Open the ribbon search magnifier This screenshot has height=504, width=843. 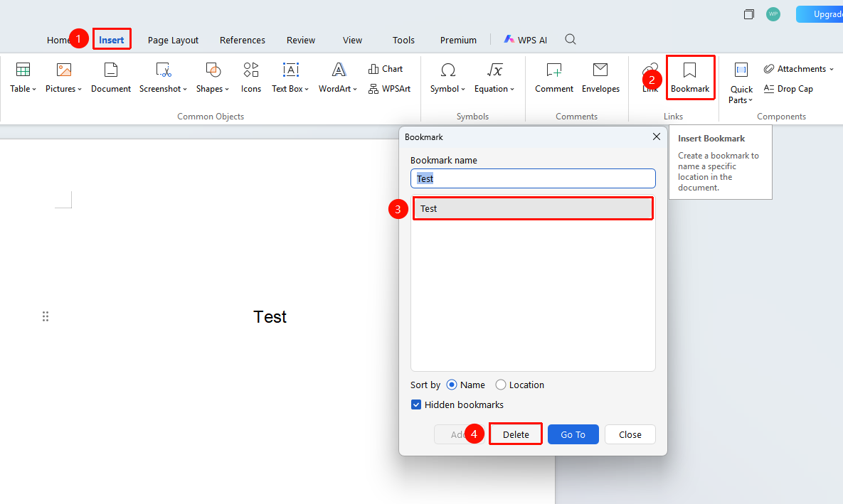pyautogui.click(x=571, y=39)
